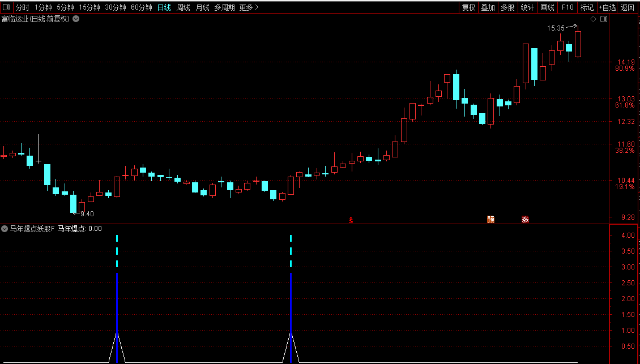640x364 pixels.
Task: Click the 0.50 indicator axis value
Action: pos(628,347)
